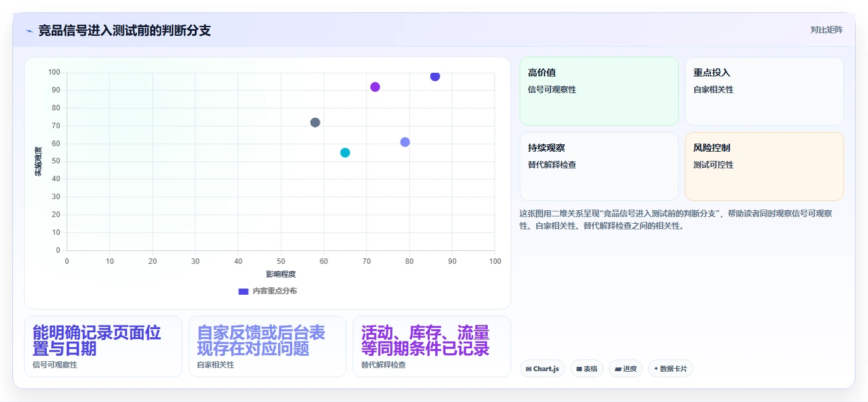The image size is (868, 402).
Task: Click the lightning icon beside the title
Action: point(29,31)
